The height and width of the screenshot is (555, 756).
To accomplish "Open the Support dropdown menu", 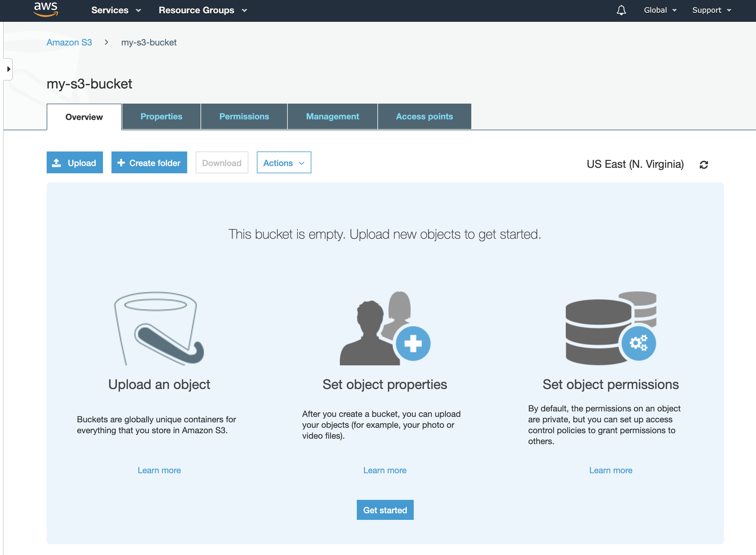I will tap(711, 10).
